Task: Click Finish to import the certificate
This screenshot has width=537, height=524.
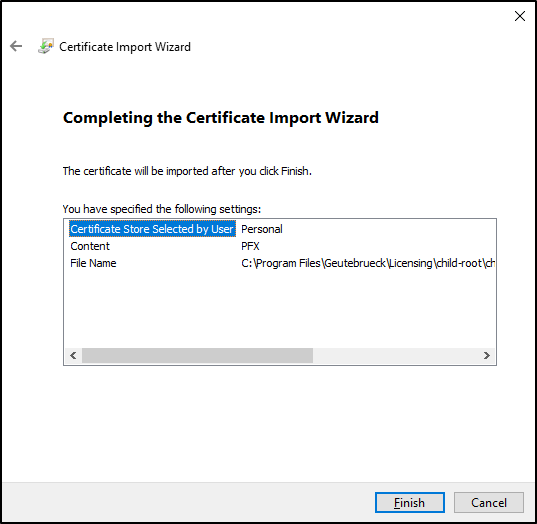Action: click(410, 502)
